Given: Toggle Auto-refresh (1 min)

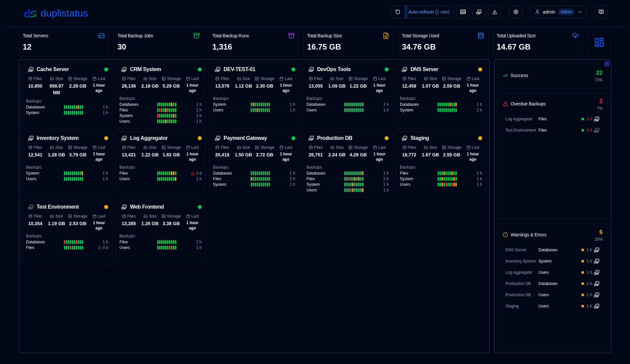Looking at the screenshot, I should [x=429, y=12].
